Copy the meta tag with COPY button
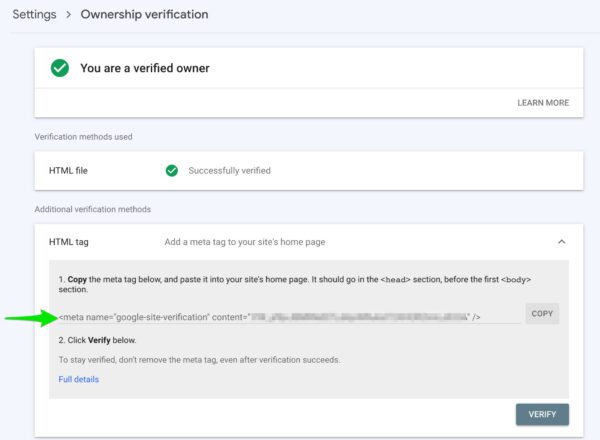 [542, 314]
